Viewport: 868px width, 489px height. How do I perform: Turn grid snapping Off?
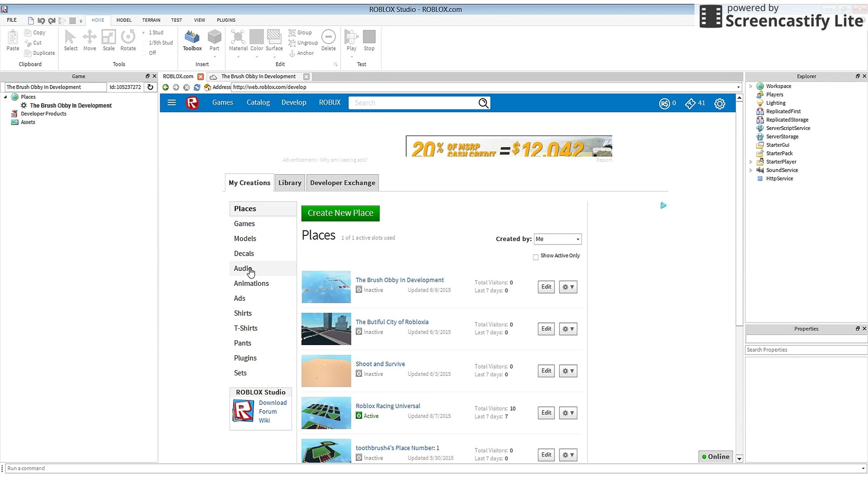[x=149, y=53]
